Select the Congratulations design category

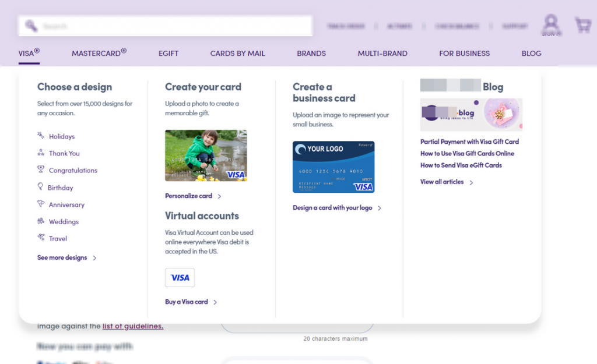(73, 171)
